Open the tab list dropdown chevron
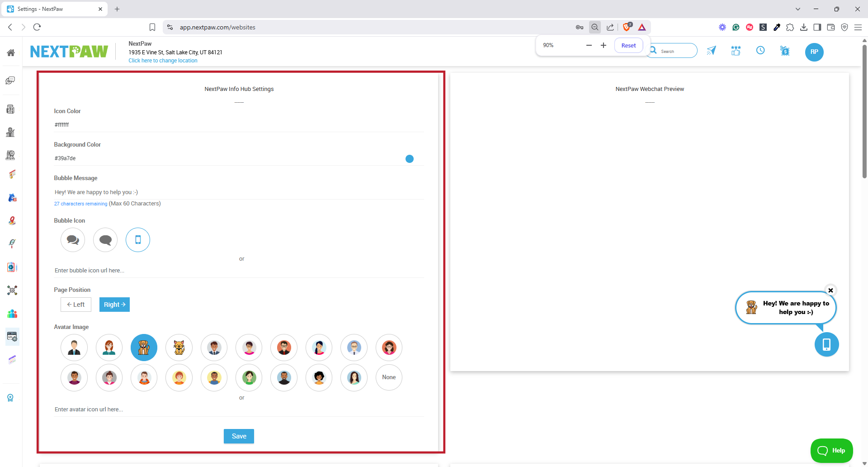 click(x=798, y=9)
